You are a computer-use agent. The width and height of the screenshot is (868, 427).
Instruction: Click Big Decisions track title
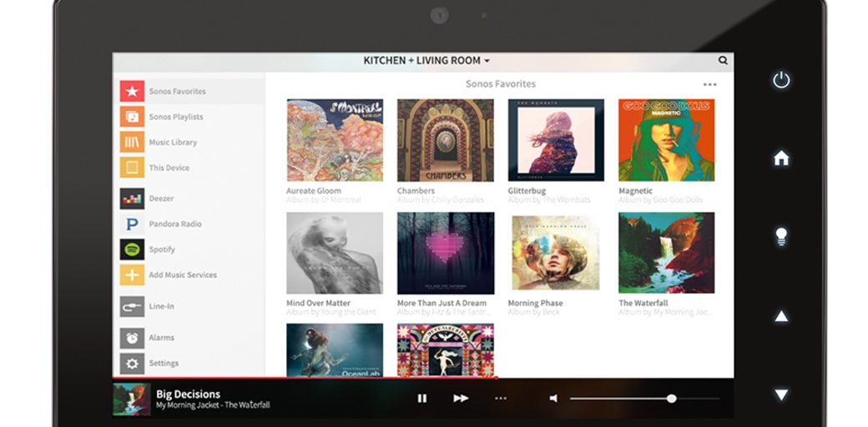[189, 394]
